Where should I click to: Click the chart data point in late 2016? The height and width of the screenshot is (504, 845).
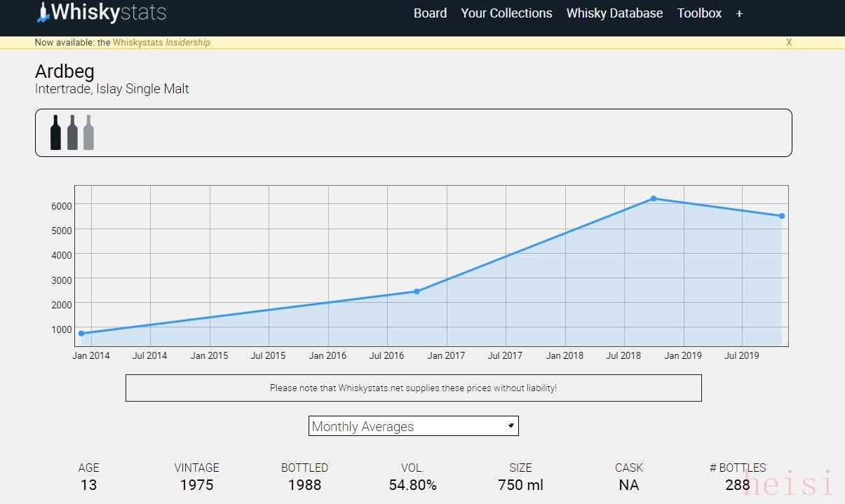417,292
